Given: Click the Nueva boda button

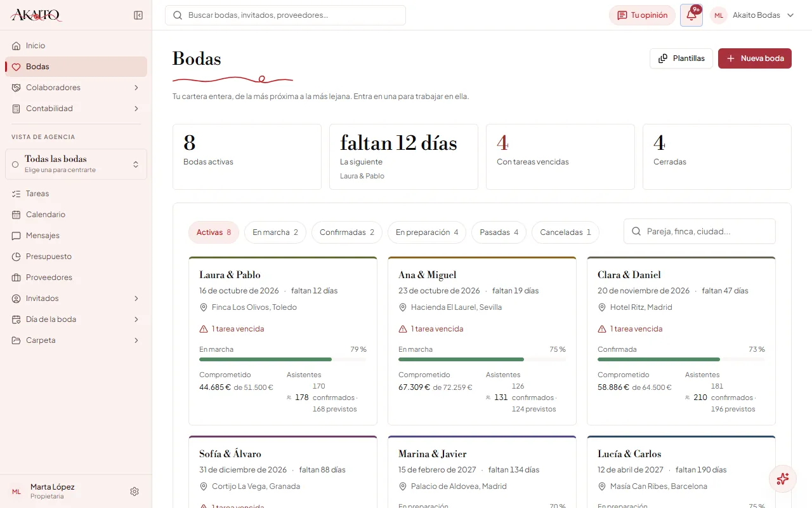Looking at the screenshot, I should coord(755,58).
